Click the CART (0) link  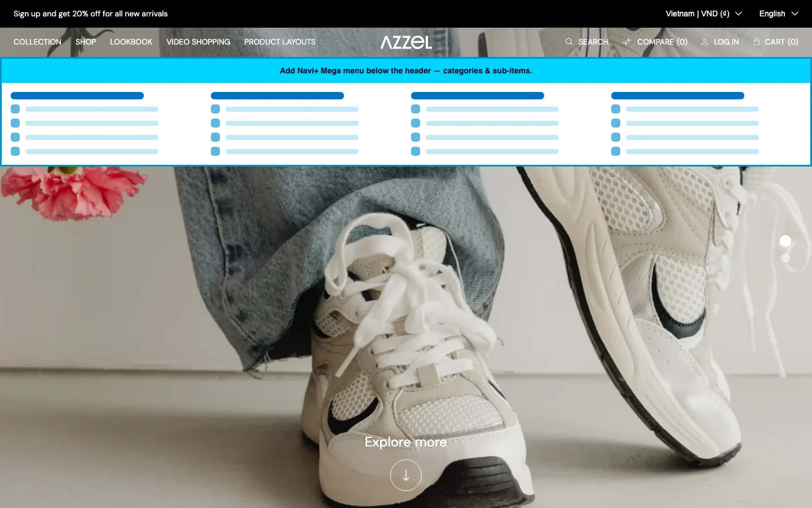click(x=782, y=42)
